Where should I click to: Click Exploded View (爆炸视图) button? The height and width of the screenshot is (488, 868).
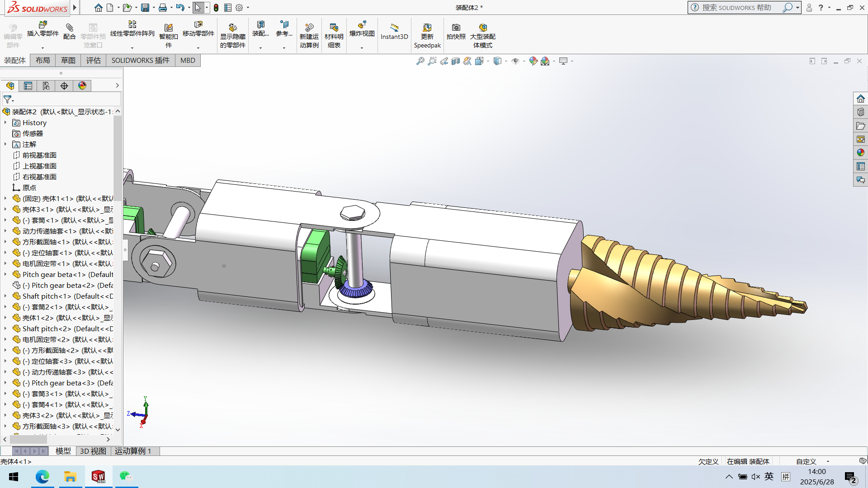coord(362,28)
